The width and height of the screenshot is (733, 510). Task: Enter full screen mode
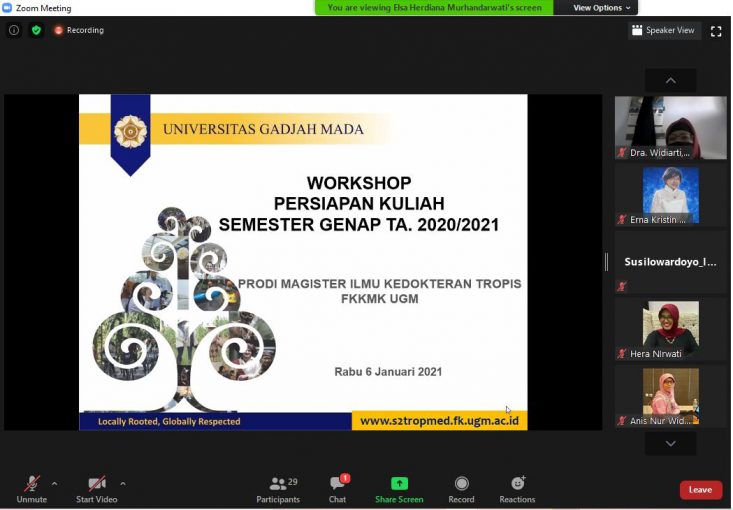pyautogui.click(x=716, y=31)
